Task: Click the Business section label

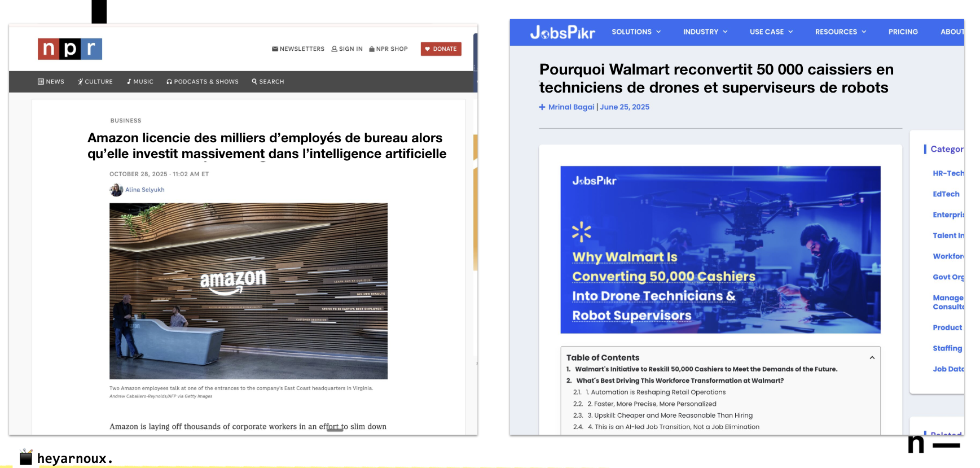Action: tap(126, 121)
